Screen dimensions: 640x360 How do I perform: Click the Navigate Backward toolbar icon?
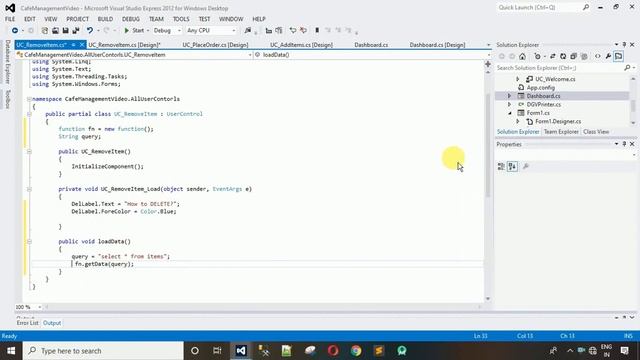15,31
